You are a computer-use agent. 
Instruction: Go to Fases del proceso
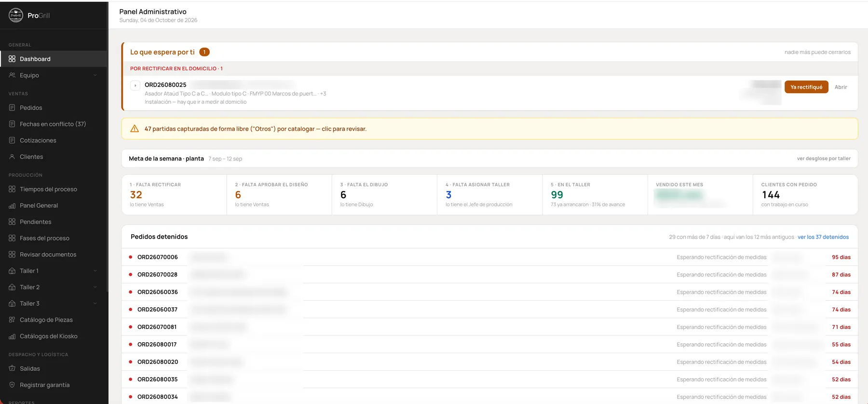point(54,238)
